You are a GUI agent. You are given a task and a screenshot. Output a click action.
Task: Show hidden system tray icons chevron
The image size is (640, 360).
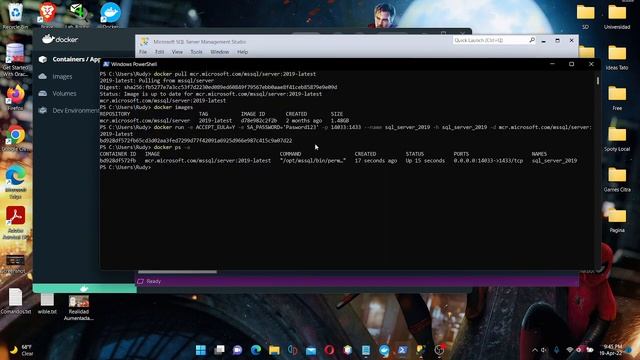pyautogui.click(x=535, y=350)
